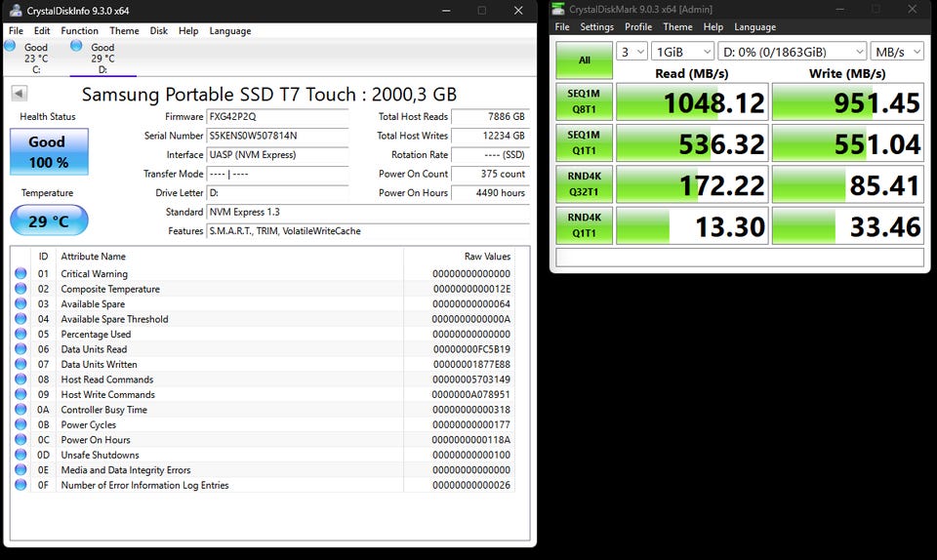Click the Interface field showing UASP (NVM Express)

pos(278,154)
